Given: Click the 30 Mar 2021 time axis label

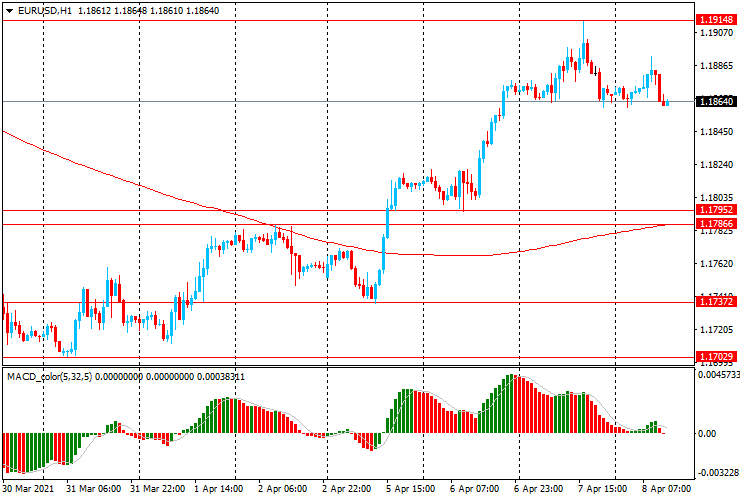Looking at the screenshot, I should click(28, 489).
